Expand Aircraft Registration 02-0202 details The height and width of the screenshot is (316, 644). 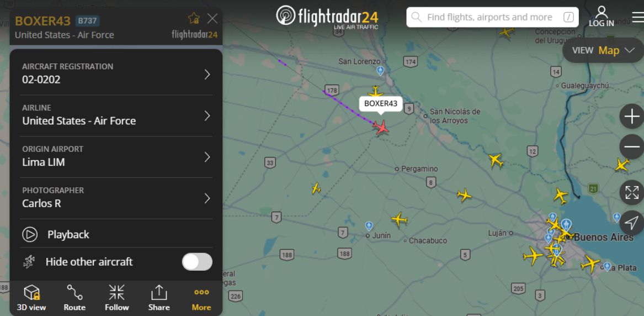point(116,75)
